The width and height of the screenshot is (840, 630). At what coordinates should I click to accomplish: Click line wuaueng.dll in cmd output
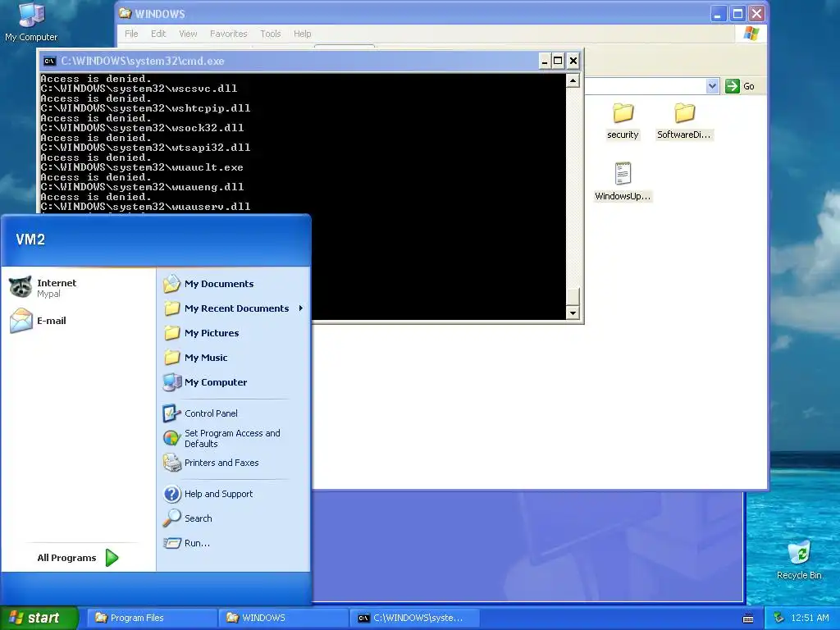[x=141, y=187]
